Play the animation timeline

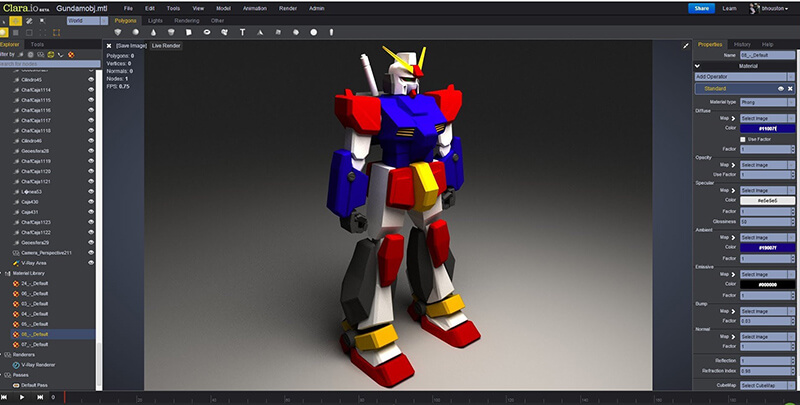pos(21,397)
